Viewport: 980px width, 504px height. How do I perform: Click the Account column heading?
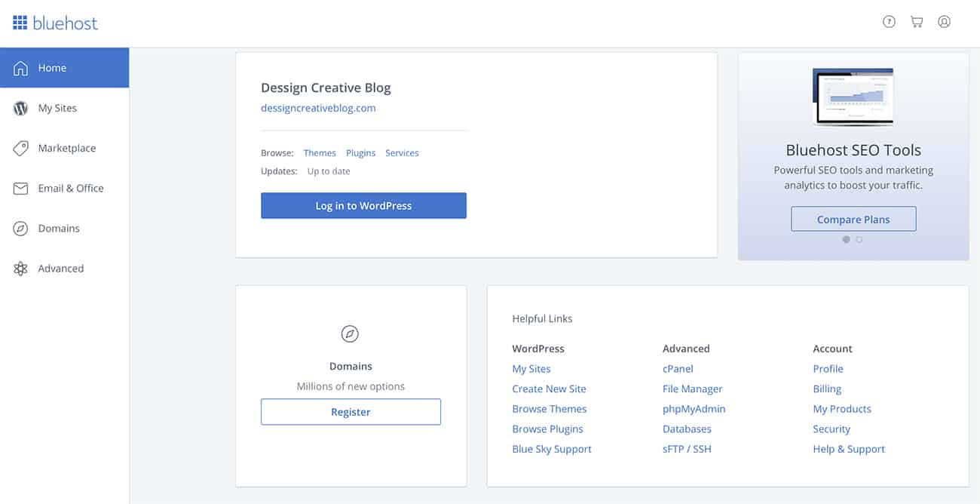tap(832, 349)
